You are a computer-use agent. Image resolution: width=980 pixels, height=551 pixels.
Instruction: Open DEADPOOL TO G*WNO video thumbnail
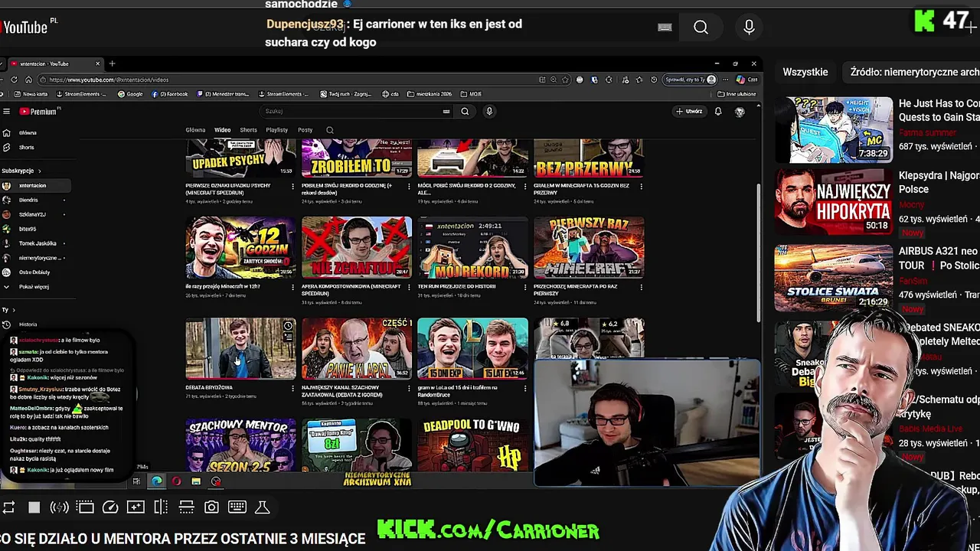(472, 446)
